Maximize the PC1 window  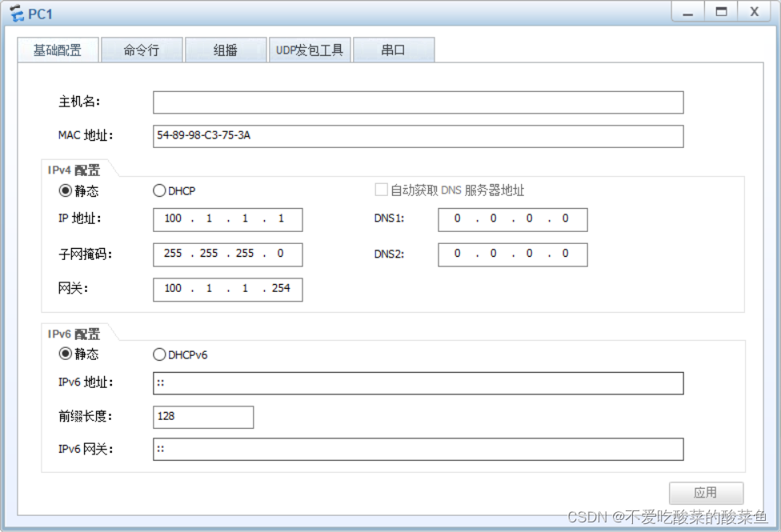pyautogui.click(x=721, y=12)
